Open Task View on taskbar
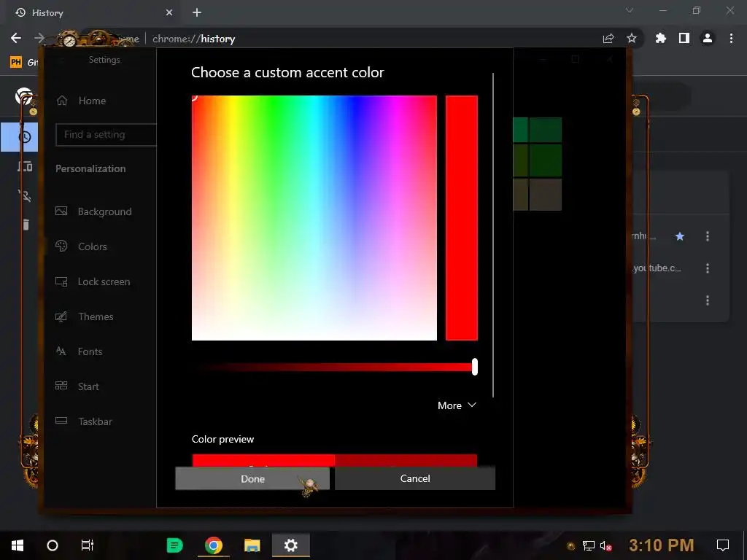The image size is (747, 560). 88,545
